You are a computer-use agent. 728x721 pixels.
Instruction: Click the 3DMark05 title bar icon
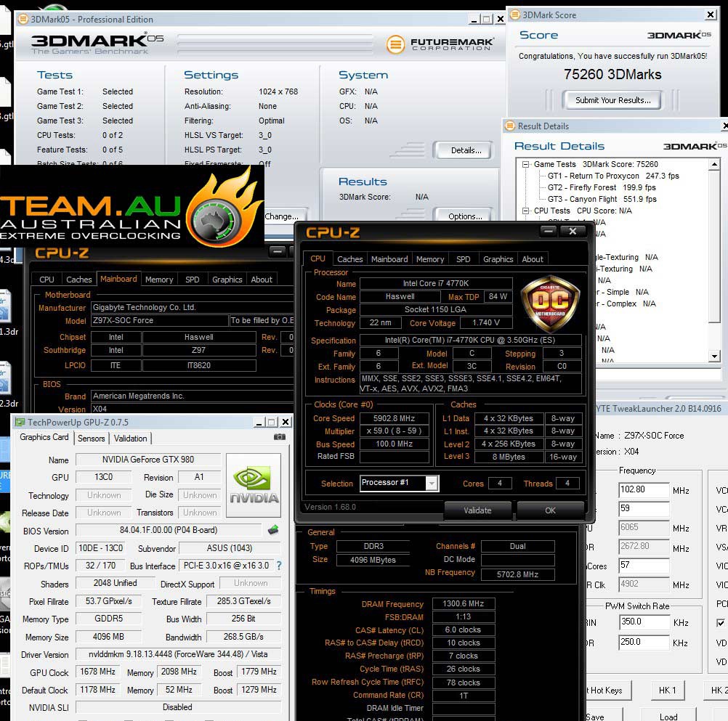coord(23,19)
